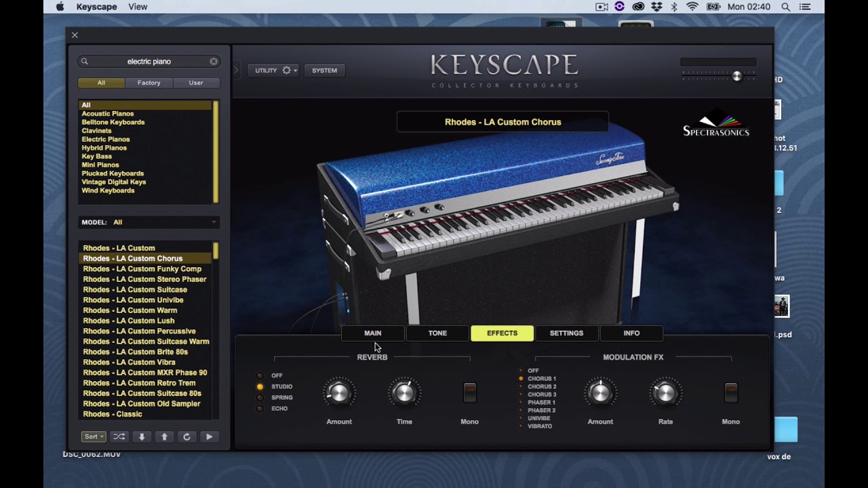Filter presets by Factory
This screenshot has height=488, width=868.
(149, 83)
